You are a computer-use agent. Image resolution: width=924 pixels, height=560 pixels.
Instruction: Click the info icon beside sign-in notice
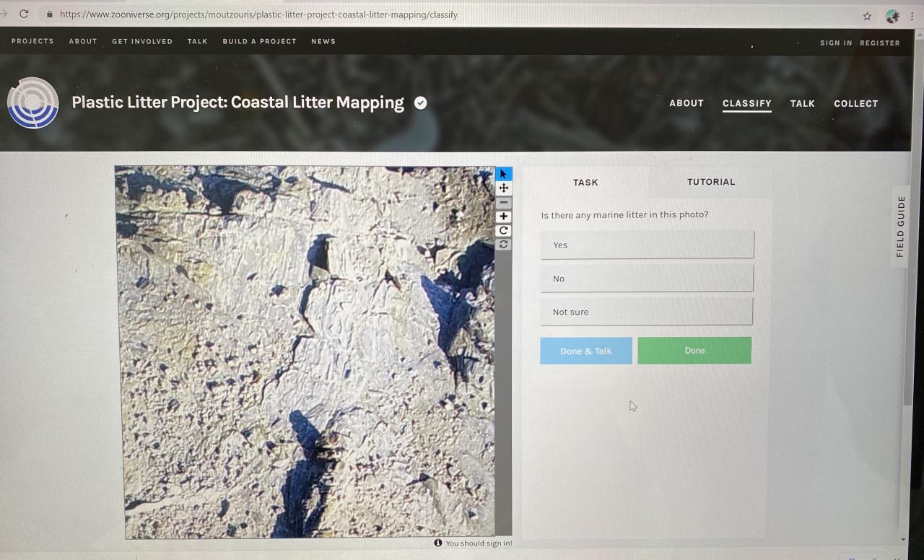[x=437, y=543]
